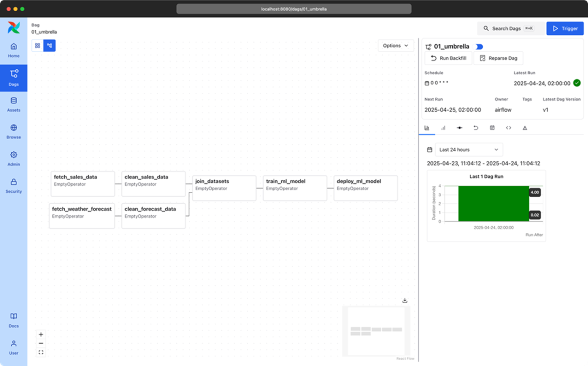Zoom in with the plus control

click(41, 334)
